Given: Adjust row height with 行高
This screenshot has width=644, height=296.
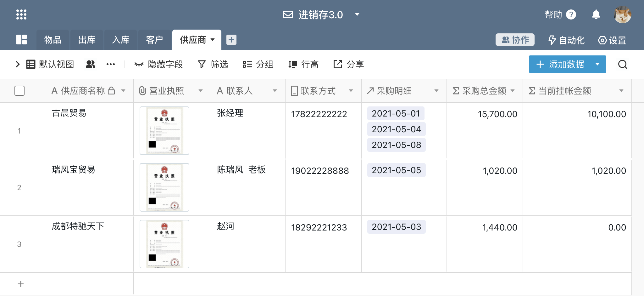Looking at the screenshot, I should click(303, 65).
